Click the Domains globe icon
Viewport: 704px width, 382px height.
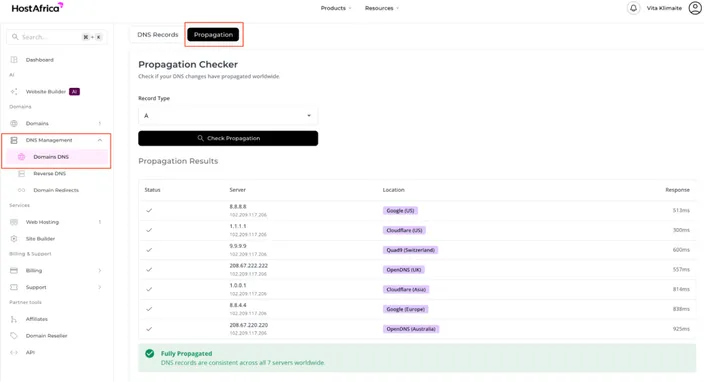(14, 123)
